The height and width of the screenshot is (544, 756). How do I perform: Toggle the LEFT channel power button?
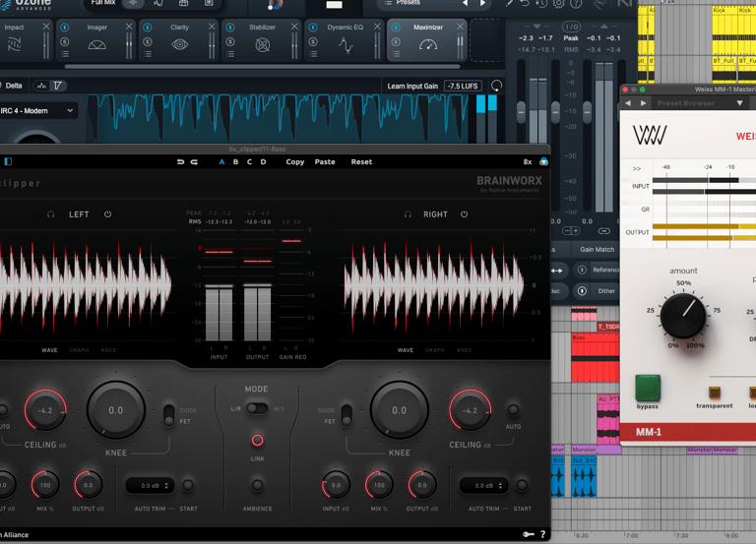[x=108, y=214]
